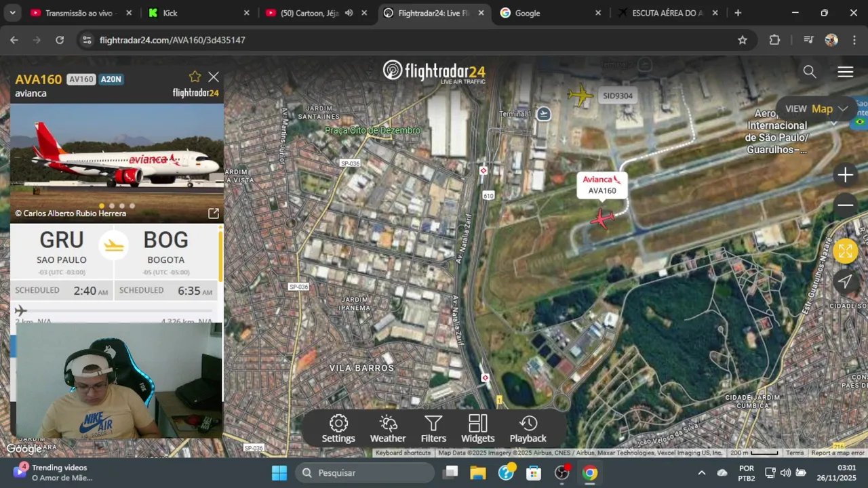Open Keyboard shortcuts map link

[403, 453]
